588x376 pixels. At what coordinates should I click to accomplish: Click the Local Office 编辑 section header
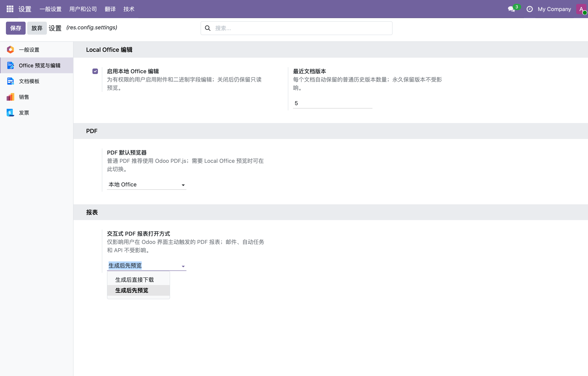pyautogui.click(x=109, y=50)
